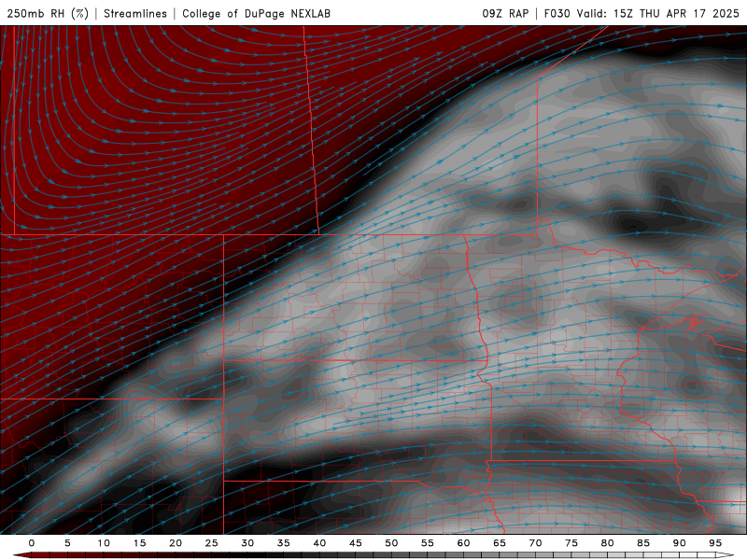Click the colorbar label "45"
The height and width of the screenshot is (560, 747).
(356, 543)
